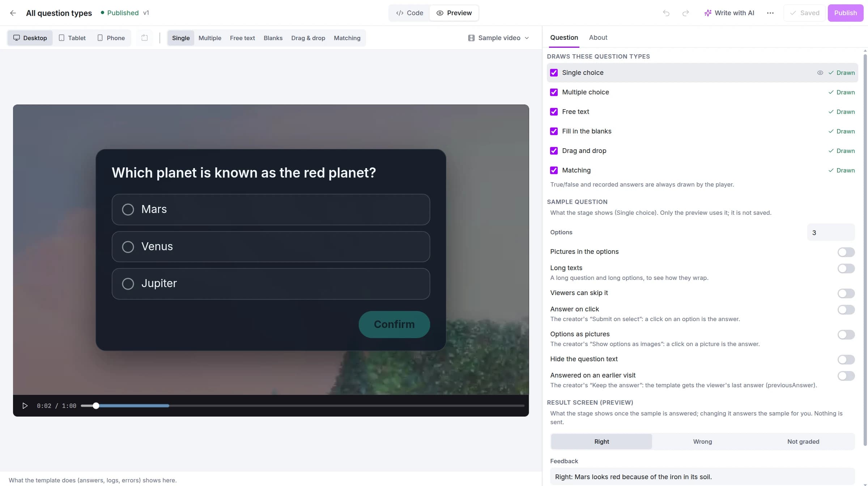Click Drawn status on Multiple choice row

coord(842,92)
